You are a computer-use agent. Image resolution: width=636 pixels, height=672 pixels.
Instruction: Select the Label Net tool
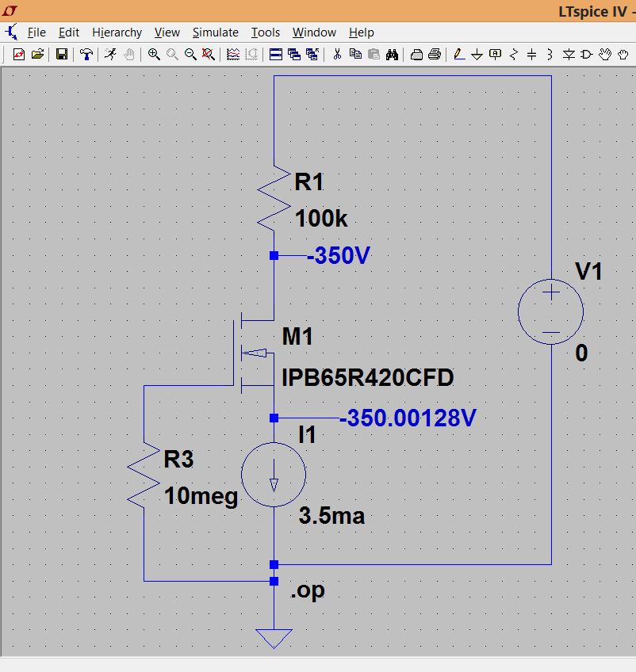(x=496, y=55)
